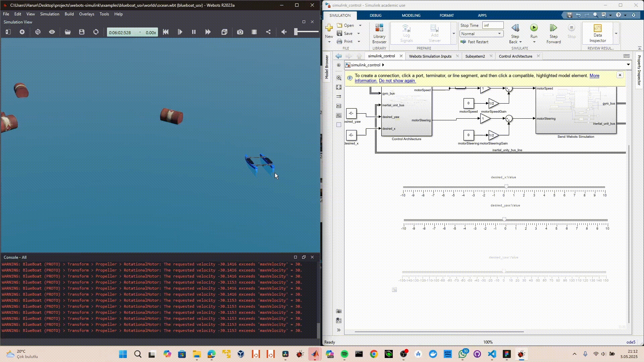Open the Simulink Library Browser
Image resolution: width=644 pixels, height=362 pixels.
[x=379, y=34]
